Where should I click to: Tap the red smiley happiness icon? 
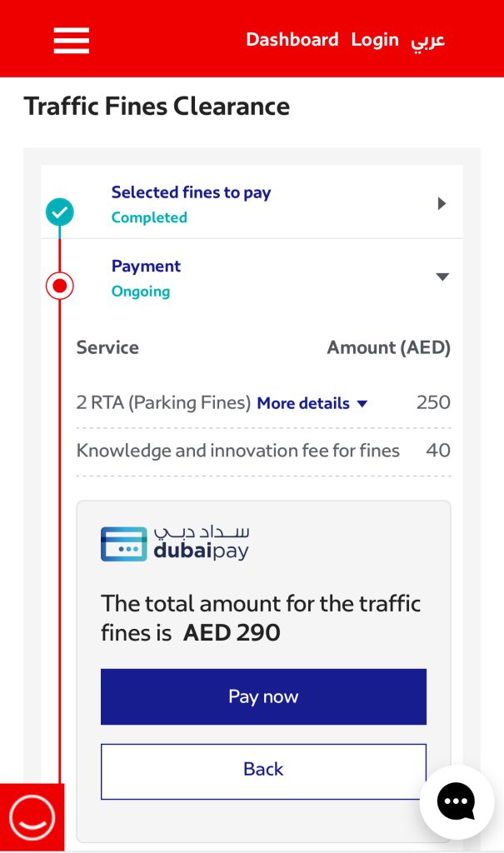tap(32, 817)
